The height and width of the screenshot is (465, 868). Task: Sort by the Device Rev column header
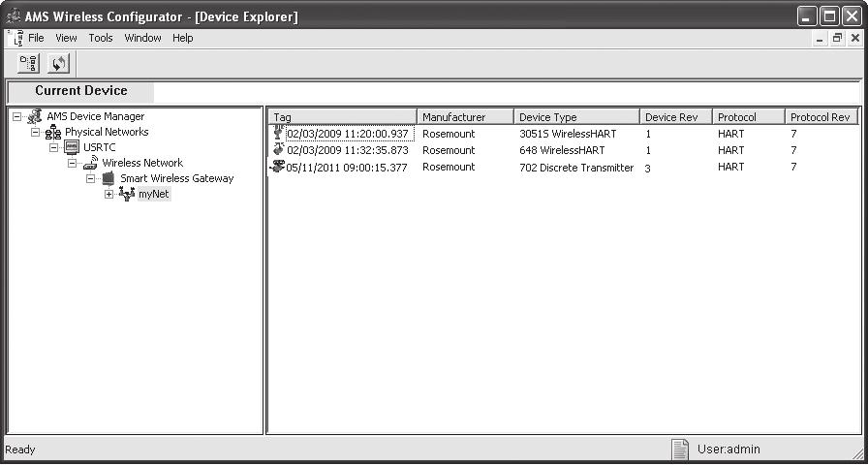(676, 117)
